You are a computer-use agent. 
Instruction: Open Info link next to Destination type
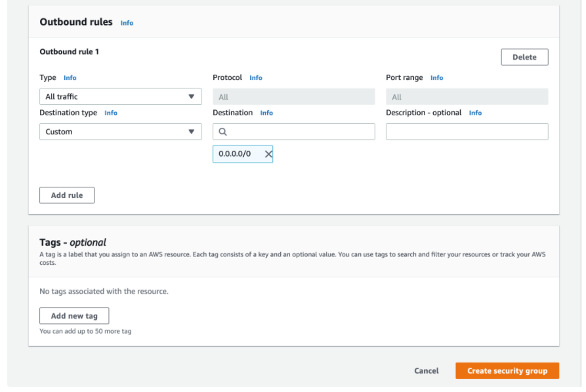tap(111, 113)
